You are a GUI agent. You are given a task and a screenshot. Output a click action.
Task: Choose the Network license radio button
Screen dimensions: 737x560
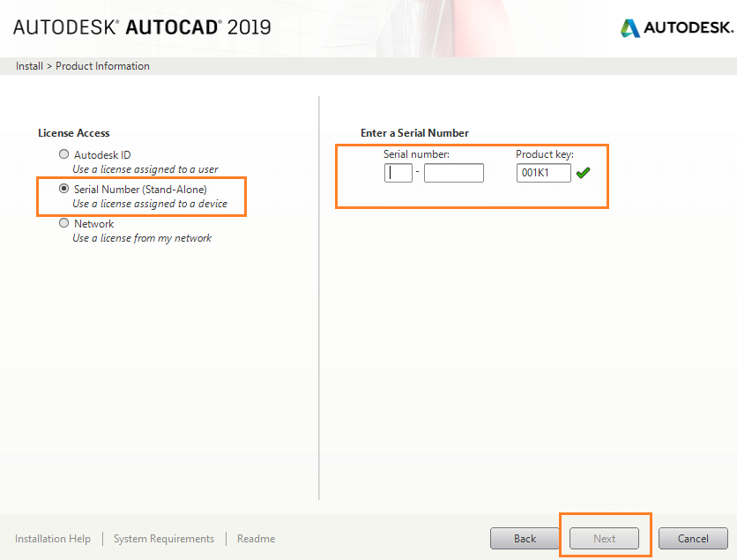[64, 223]
